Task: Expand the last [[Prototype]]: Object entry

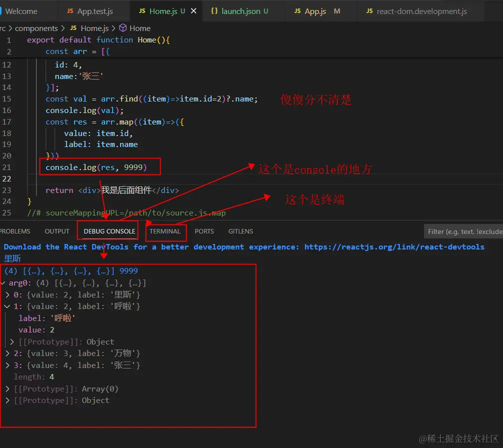Action: (8, 400)
